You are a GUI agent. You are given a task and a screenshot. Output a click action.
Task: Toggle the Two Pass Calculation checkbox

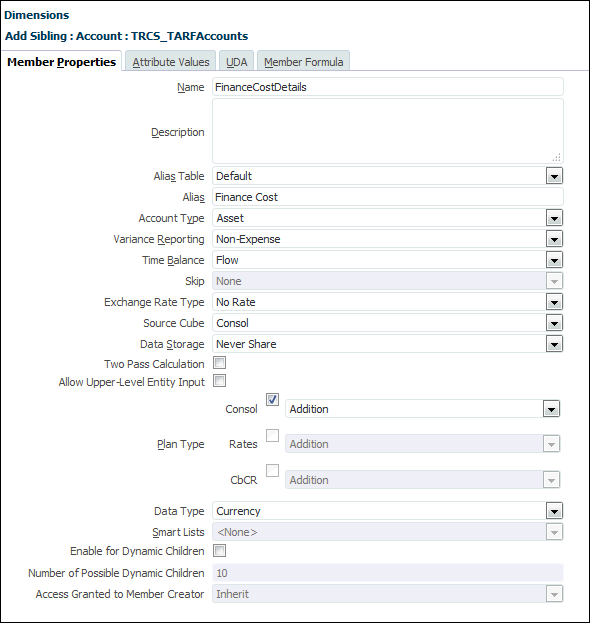[x=220, y=363]
